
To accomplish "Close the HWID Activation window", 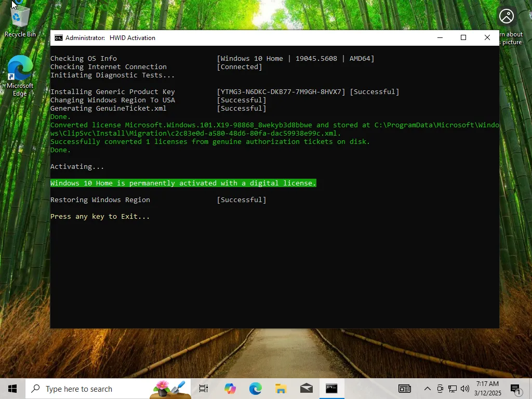I will 487,37.
